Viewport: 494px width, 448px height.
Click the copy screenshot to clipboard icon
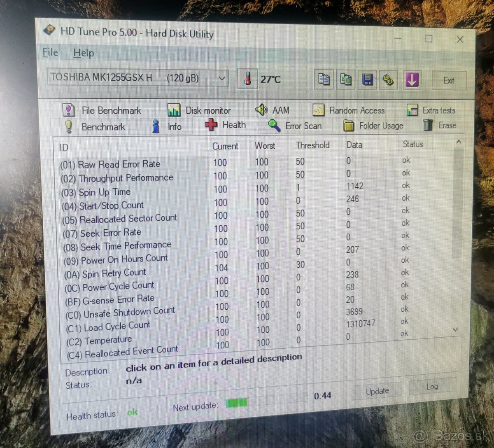(x=346, y=79)
